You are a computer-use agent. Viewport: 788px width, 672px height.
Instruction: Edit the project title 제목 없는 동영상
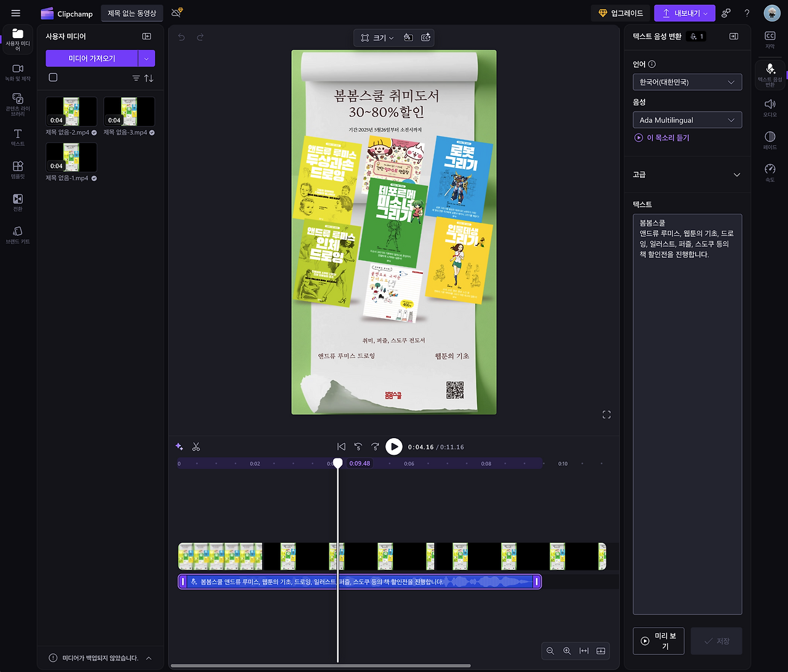(x=132, y=13)
